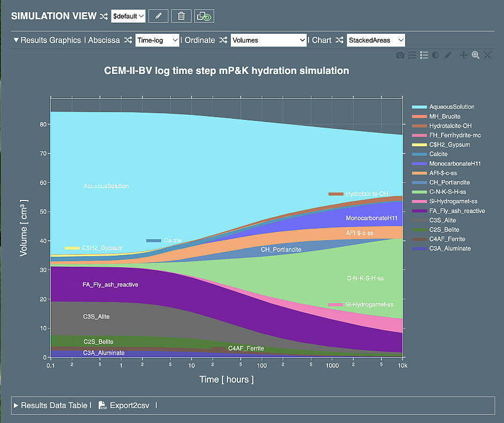Open the StackedAreas chart type dropdown
Image resolution: width=504 pixels, height=423 pixels.
click(376, 40)
